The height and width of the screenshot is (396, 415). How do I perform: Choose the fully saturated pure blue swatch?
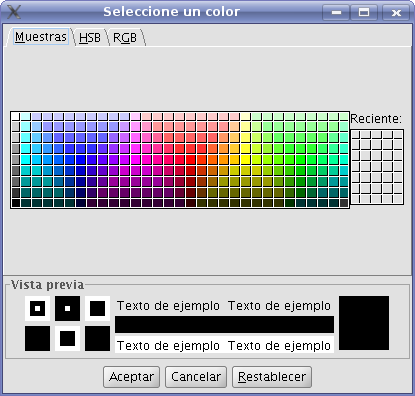81,159
